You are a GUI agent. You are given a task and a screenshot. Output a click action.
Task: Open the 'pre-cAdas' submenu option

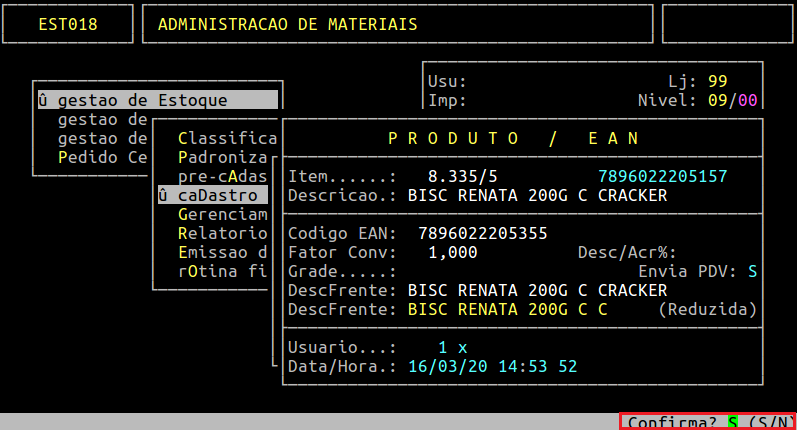(x=222, y=176)
